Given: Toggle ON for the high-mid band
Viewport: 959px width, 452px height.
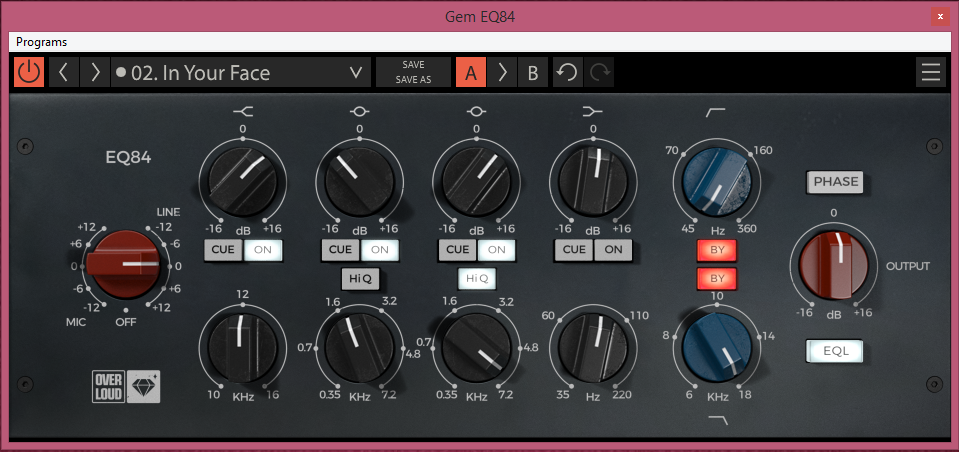Looking at the screenshot, I should 380,250.
